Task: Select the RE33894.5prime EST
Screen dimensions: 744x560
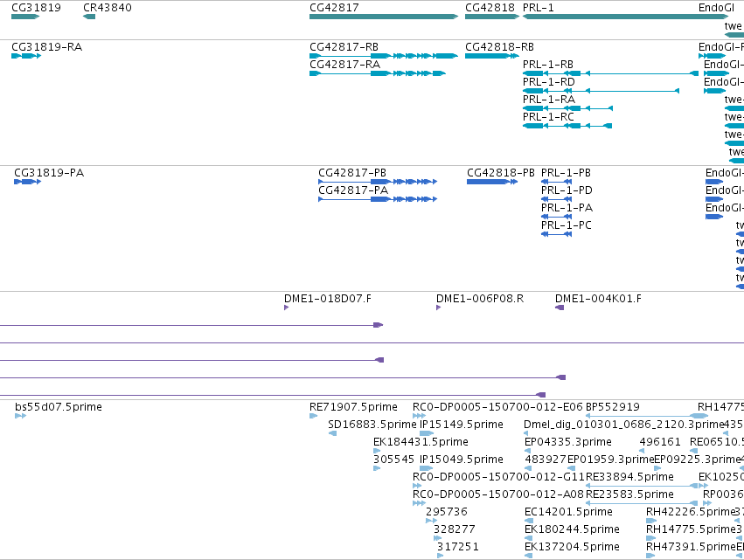Action: pos(642,486)
